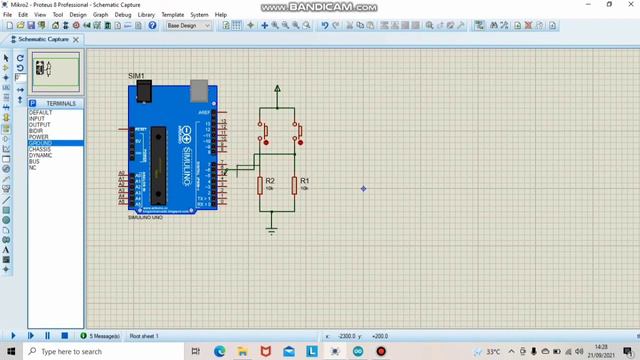
Task: Click the Copy to clipboard icon
Action: (x=360, y=25)
